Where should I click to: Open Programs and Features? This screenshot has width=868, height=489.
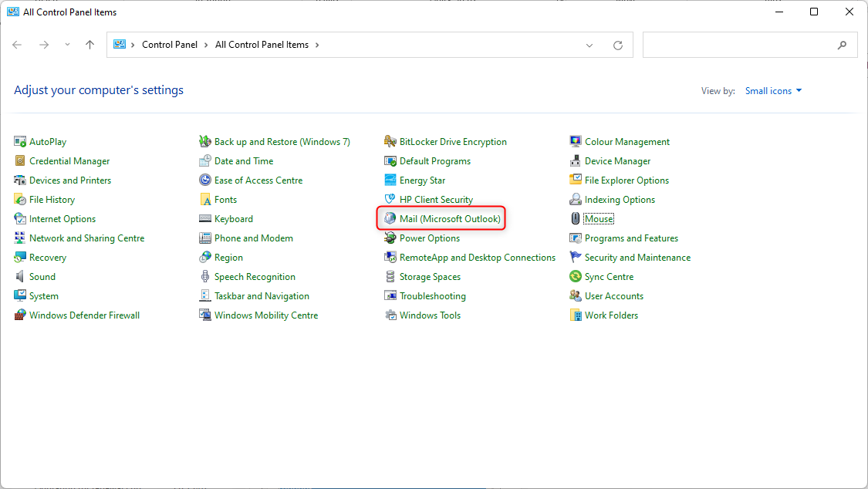pyautogui.click(x=631, y=238)
